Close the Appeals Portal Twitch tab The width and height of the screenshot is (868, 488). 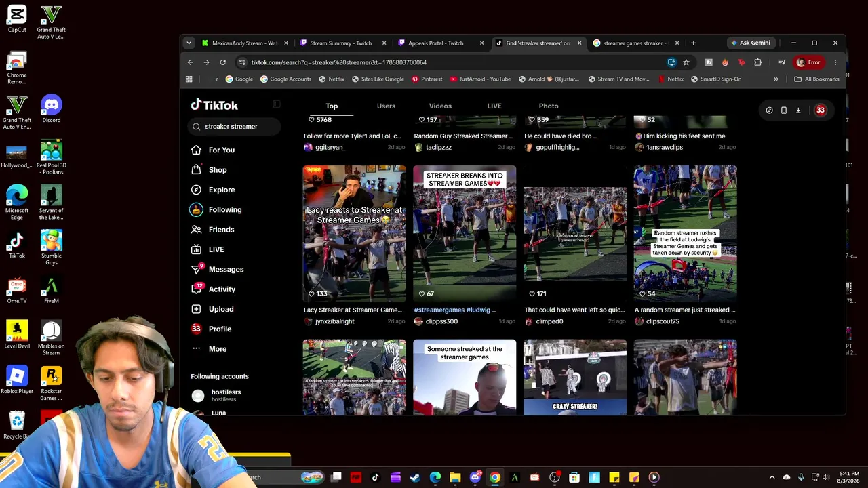(481, 43)
